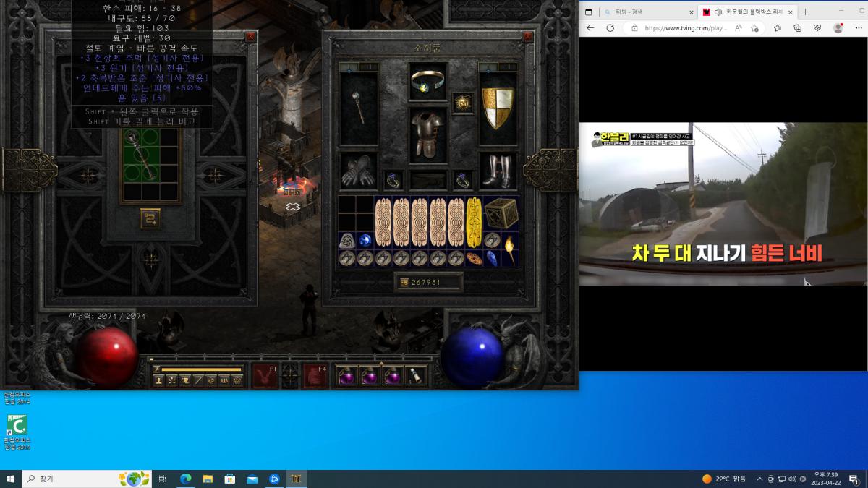
Task: Close the 티빙 - 검색 tab
Action: click(690, 12)
